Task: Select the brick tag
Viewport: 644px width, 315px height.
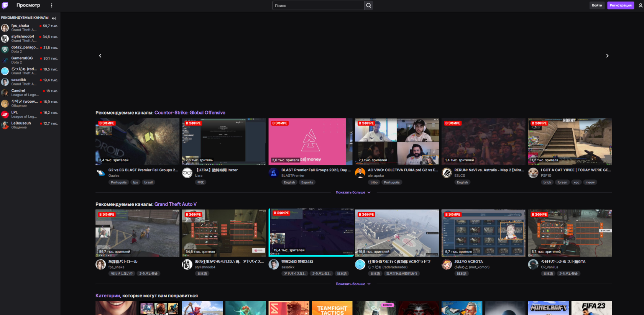Action: (x=547, y=182)
